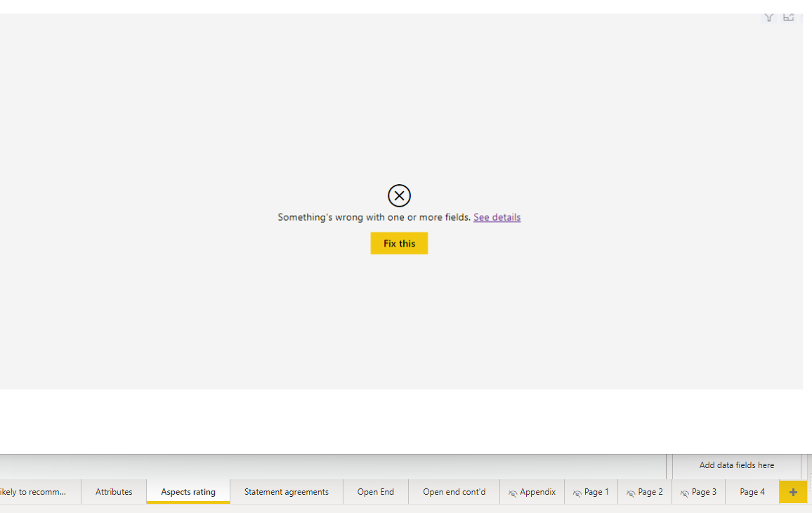Switch to the Attributes page tab
Viewport: 812px width, 513px height.
tap(114, 492)
